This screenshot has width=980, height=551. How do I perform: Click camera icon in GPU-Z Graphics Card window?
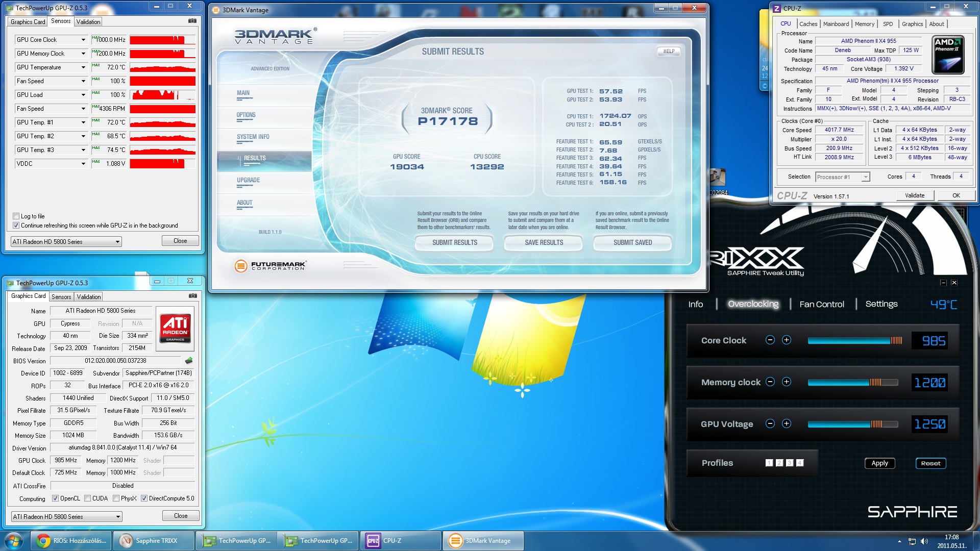point(192,296)
